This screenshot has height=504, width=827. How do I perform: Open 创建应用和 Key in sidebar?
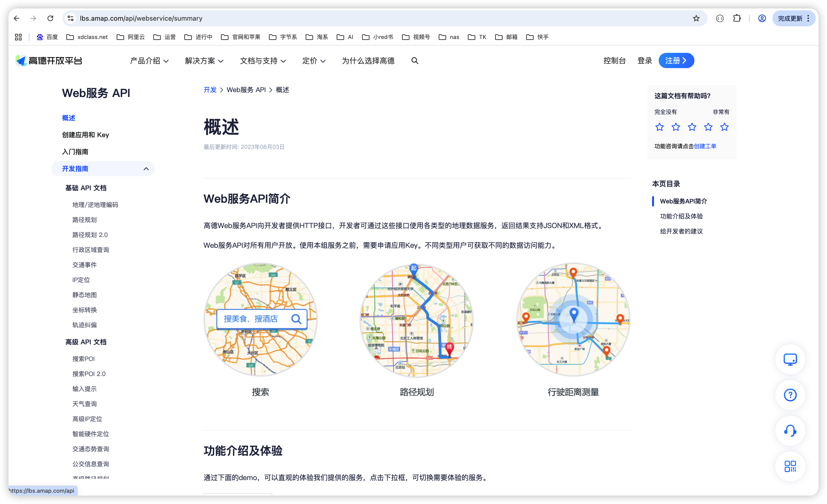(x=86, y=135)
